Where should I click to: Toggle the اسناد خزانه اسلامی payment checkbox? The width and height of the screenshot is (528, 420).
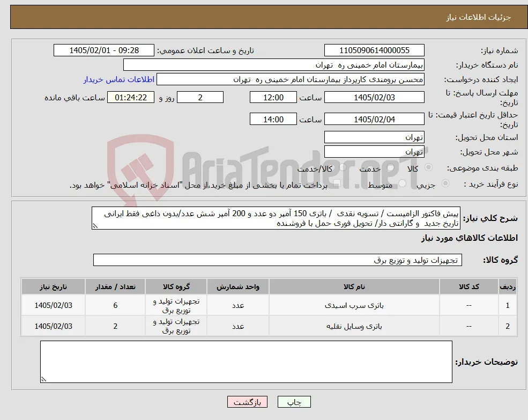(337, 183)
